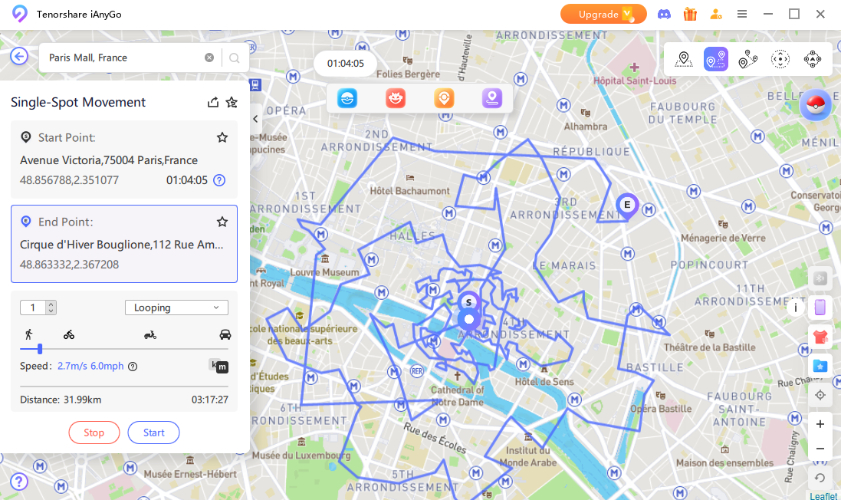Select the Joystick Movement mode icon
The height and width of the screenshot is (500, 841).
[812, 59]
